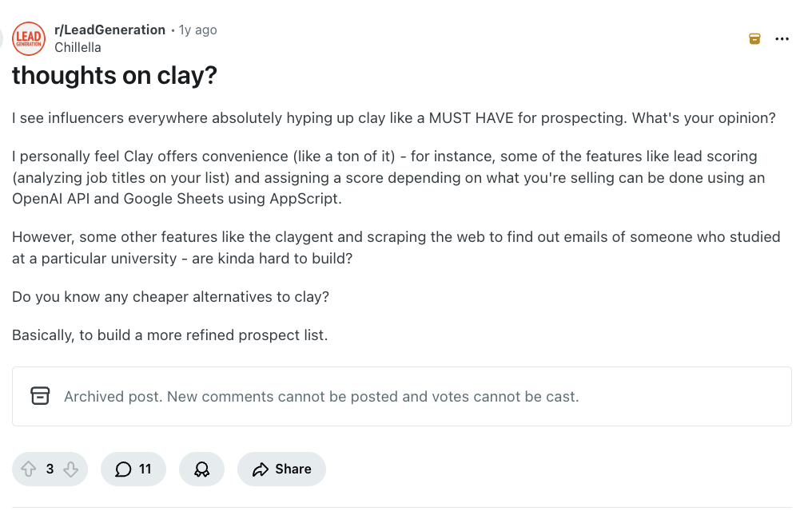The image size is (812, 511).
Task: Click the orange archived badge icon at top right
Action: coord(754,38)
